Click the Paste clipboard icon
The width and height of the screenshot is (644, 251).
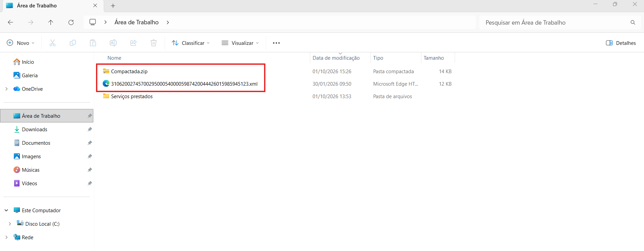coord(93,43)
